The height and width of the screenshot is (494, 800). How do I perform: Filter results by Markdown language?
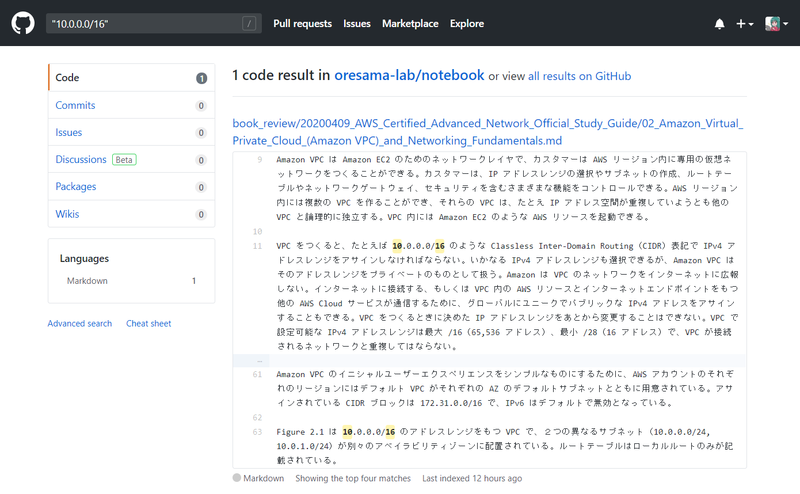pos(132,281)
